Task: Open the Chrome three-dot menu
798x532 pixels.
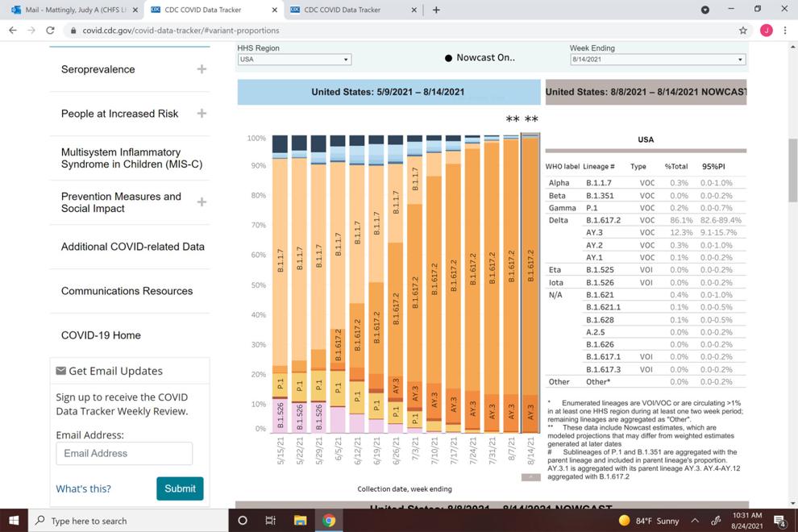Action: 785,31
